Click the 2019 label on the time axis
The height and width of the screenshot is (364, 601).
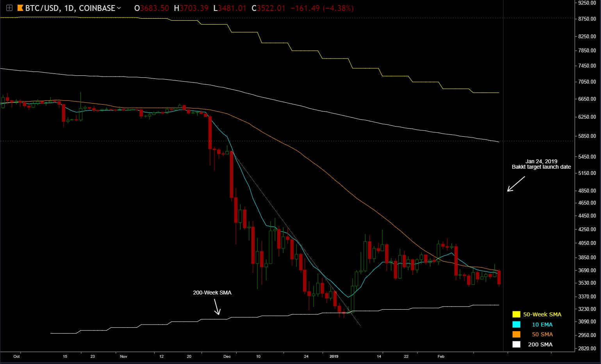[334, 356]
